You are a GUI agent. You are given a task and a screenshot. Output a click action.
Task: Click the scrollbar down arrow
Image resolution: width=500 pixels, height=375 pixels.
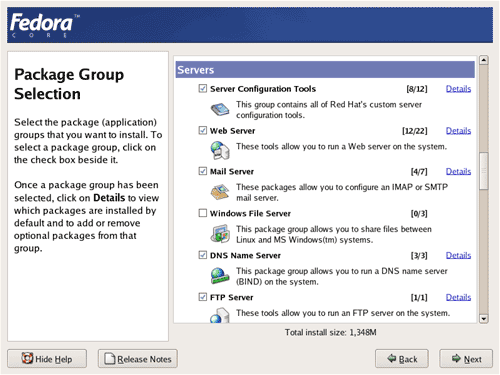484,319
